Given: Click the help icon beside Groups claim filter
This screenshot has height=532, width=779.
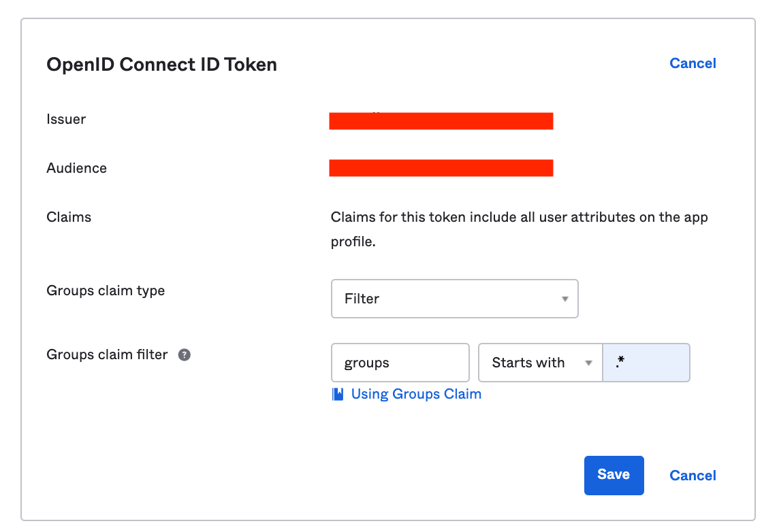Looking at the screenshot, I should pyautogui.click(x=184, y=355).
